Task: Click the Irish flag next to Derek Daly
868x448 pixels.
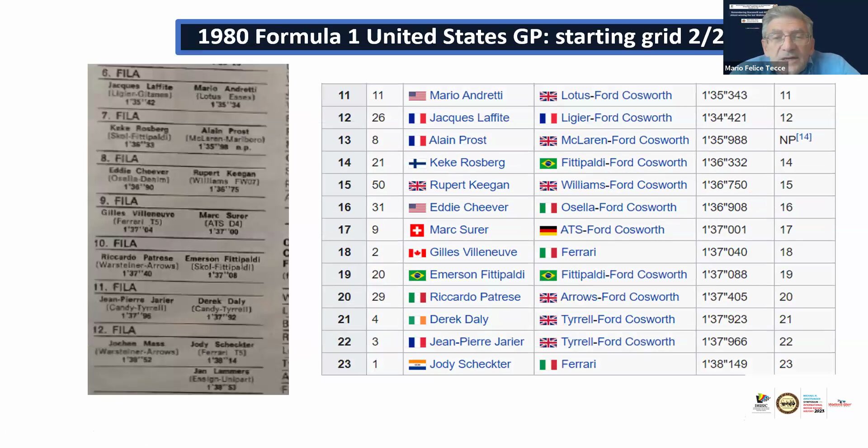Action: pyautogui.click(x=417, y=320)
